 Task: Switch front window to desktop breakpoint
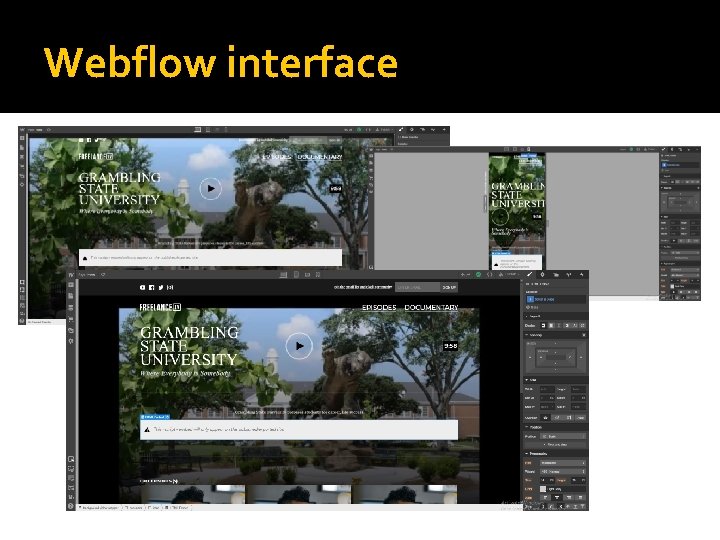tap(284, 275)
